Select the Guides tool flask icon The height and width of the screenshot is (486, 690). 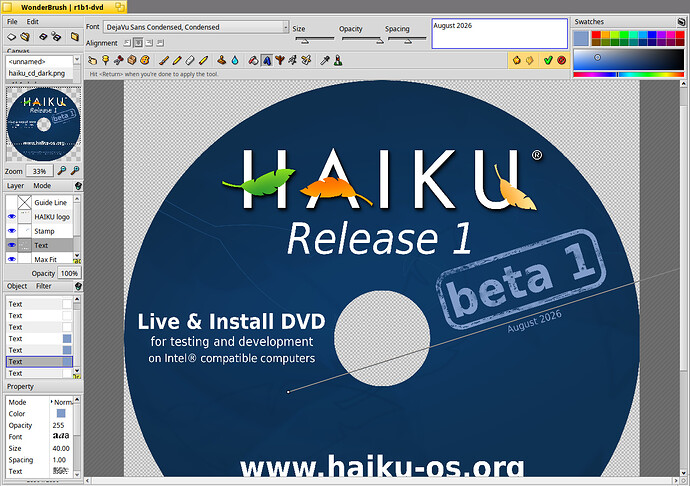tap(338, 60)
